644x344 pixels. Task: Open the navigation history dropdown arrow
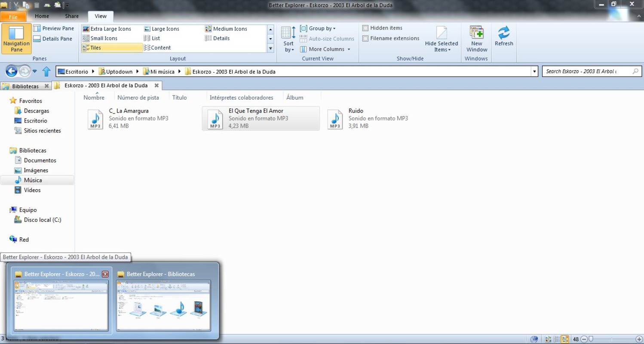tap(35, 71)
